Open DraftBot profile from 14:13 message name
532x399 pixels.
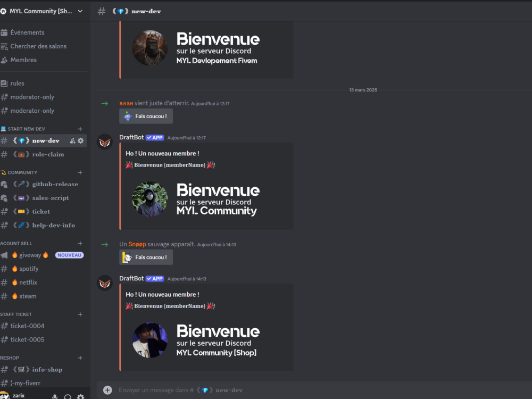(131, 279)
